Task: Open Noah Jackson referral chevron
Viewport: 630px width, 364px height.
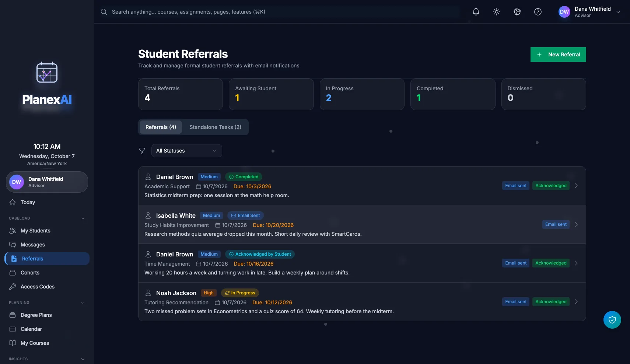Action: 576,302
